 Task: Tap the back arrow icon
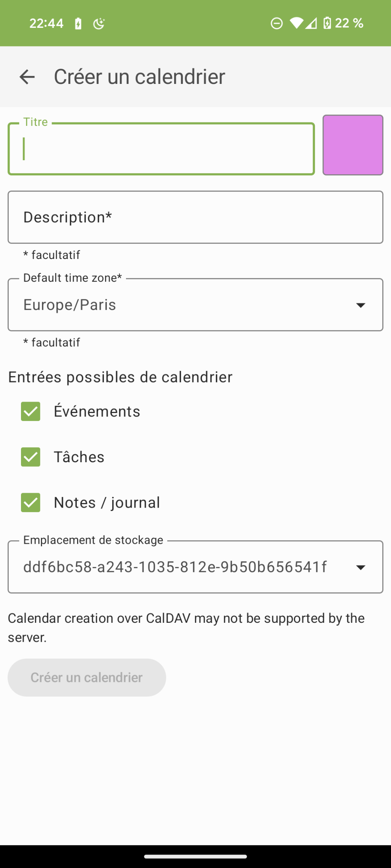(x=27, y=77)
